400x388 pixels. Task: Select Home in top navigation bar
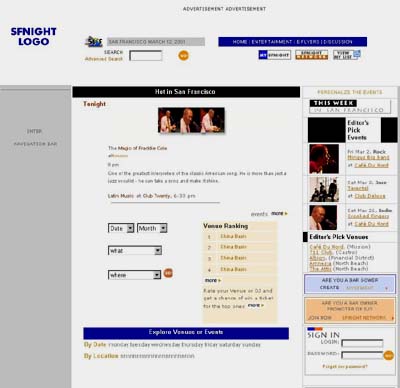(x=240, y=42)
